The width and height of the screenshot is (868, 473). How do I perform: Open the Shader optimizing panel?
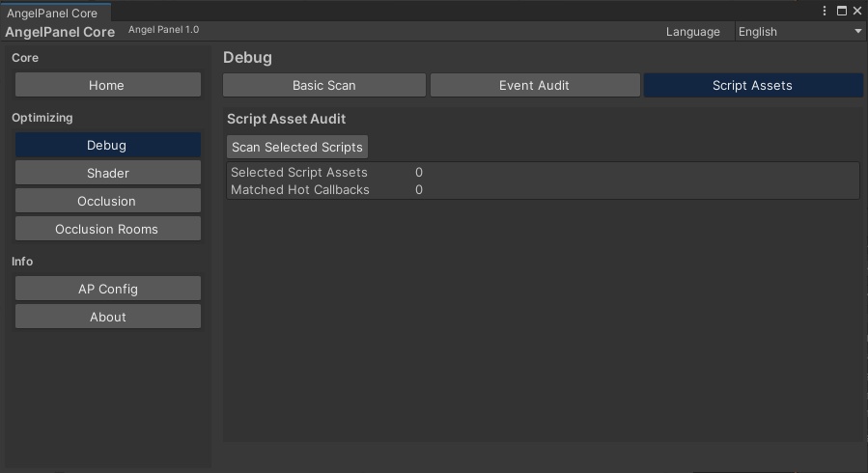tap(107, 173)
